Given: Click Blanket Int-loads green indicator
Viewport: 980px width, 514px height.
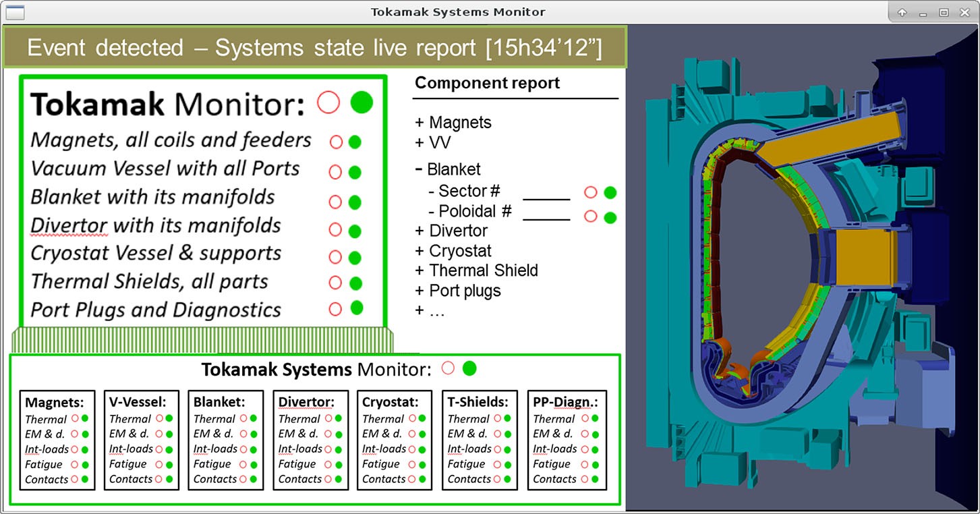Looking at the screenshot, I should click(254, 449).
